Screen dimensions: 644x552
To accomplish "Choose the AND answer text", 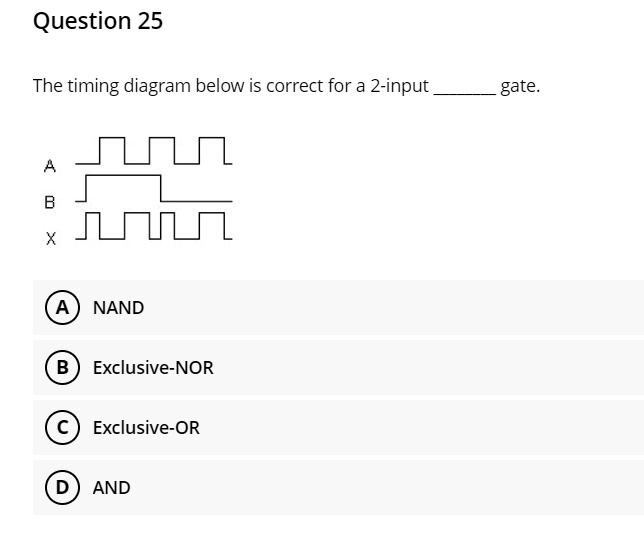I will coord(111,488).
